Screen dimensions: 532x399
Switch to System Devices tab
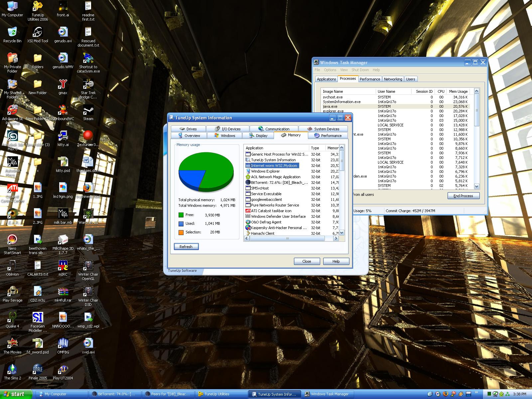tap(323, 129)
